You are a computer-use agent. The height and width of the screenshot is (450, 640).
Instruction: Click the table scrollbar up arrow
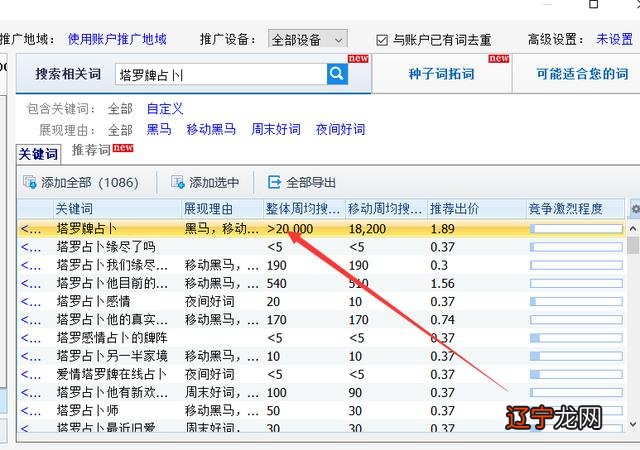coord(633,229)
